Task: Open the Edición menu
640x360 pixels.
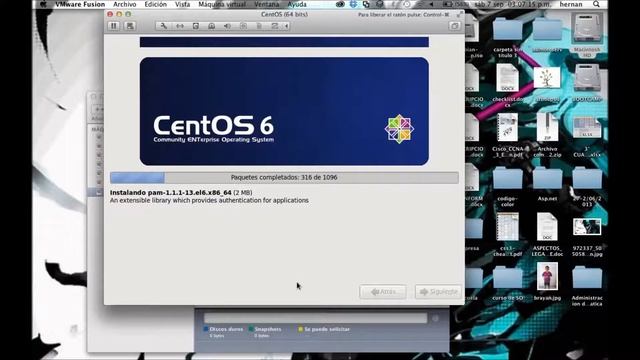Action: tap(156, 4)
